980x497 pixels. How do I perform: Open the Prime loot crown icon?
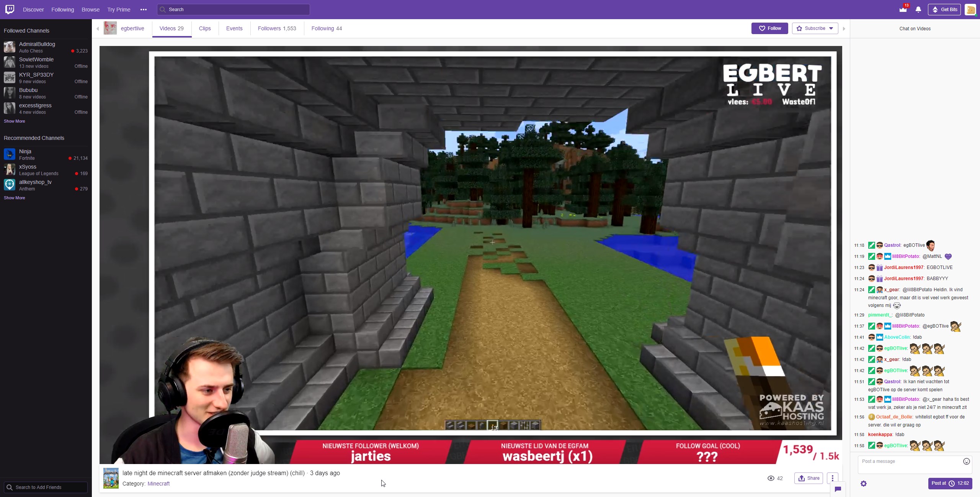click(903, 10)
